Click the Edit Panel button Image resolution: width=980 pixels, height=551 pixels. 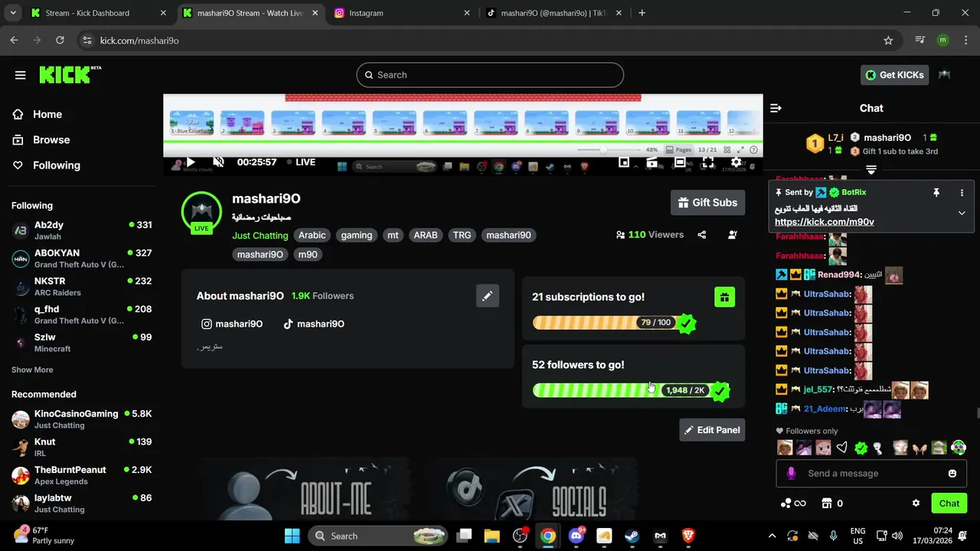[x=712, y=430]
